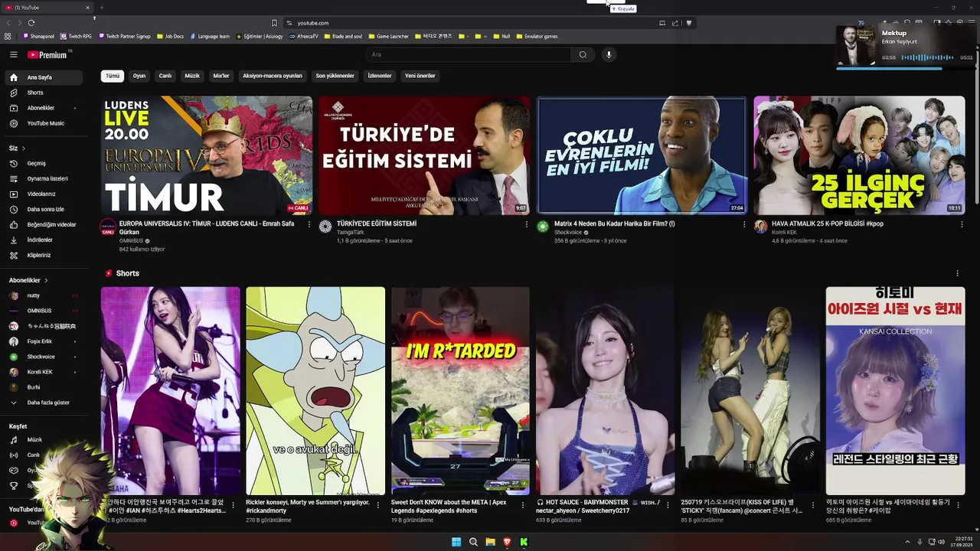Open options for Europa Universalis IV video
The height and width of the screenshot is (551, 980).
pos(309,224)
